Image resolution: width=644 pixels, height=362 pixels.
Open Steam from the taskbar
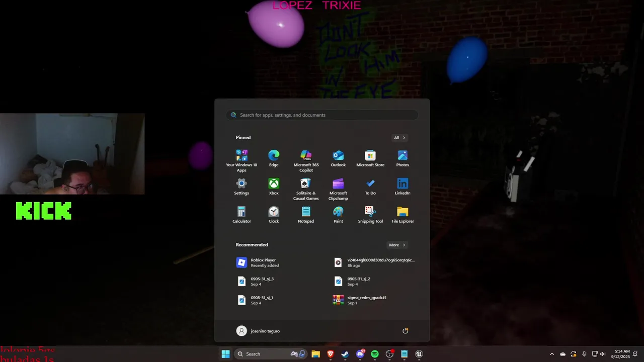click(345, 354)
